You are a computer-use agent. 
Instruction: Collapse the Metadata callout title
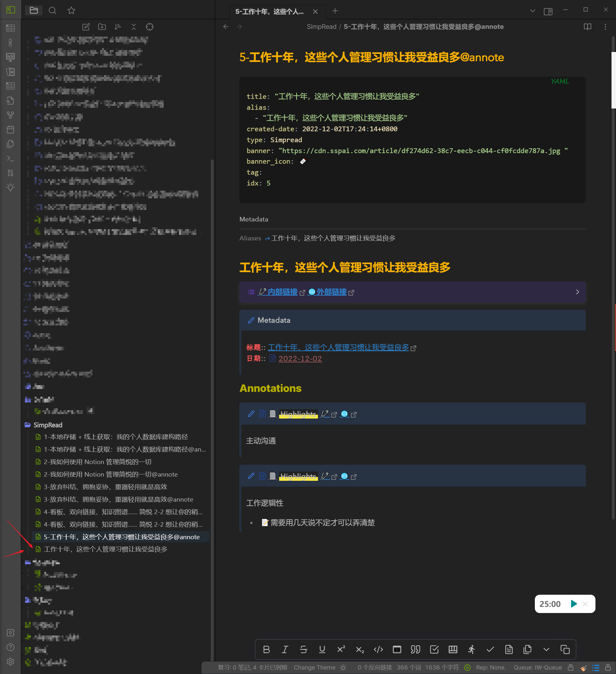click(x=274, y=320)
